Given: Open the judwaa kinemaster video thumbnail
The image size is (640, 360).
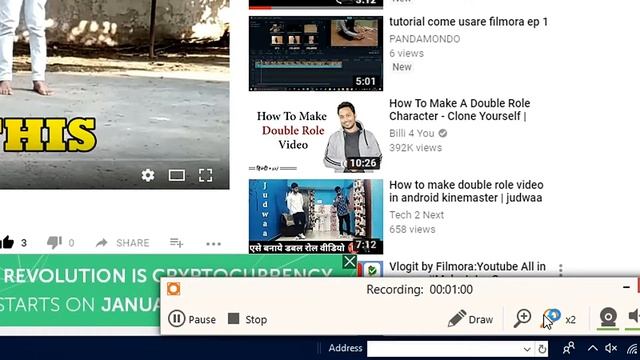Looking at the screenshot, I should click(x=316, y=217).
